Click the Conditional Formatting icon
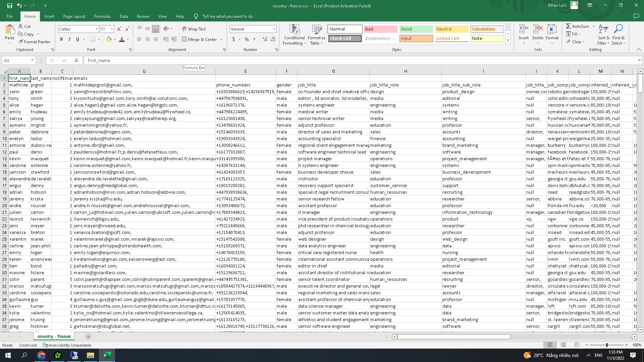 coord(294,29)
